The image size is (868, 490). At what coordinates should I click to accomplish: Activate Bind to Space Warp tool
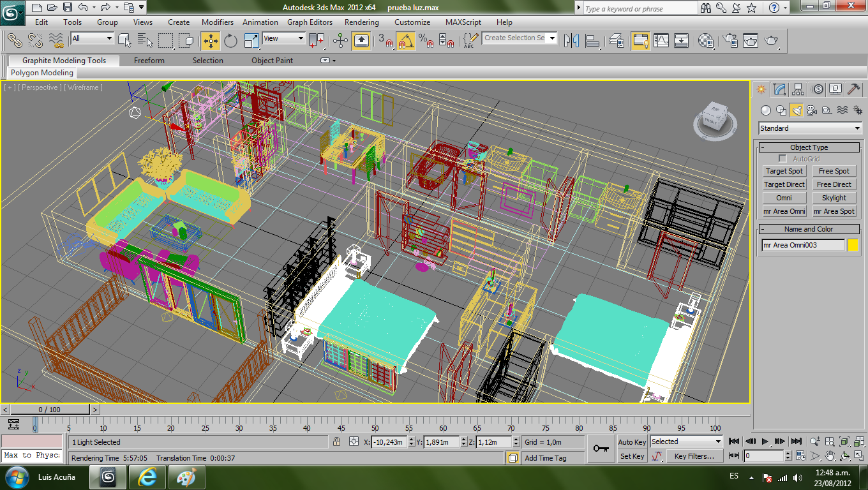[56, 41]
